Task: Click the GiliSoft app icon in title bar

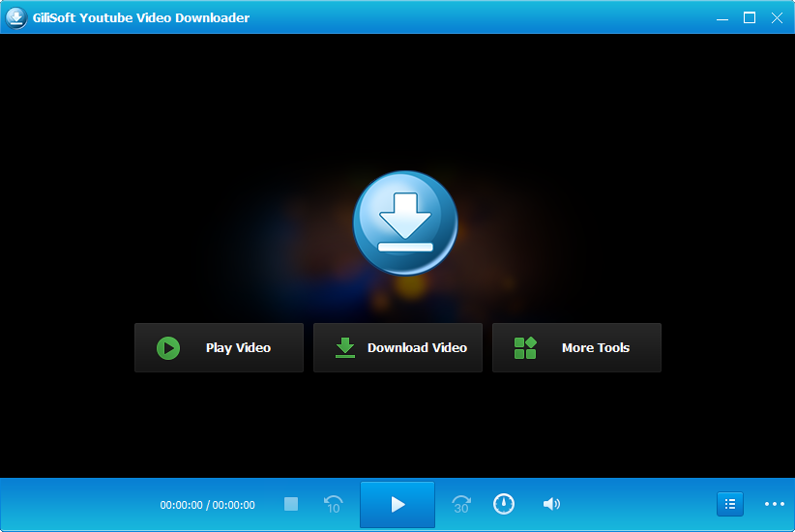Action: tap(16, 17)
